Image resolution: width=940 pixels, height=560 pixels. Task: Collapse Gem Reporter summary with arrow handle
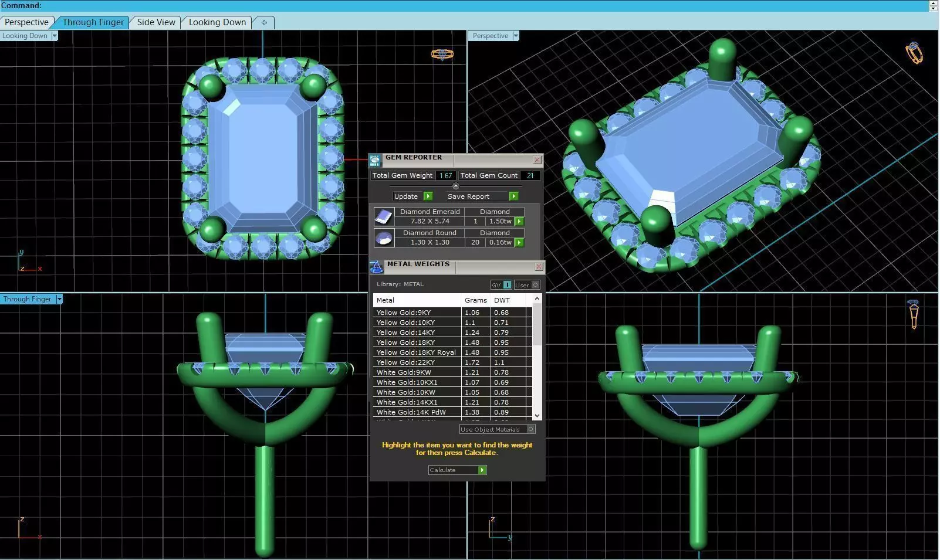456,186
